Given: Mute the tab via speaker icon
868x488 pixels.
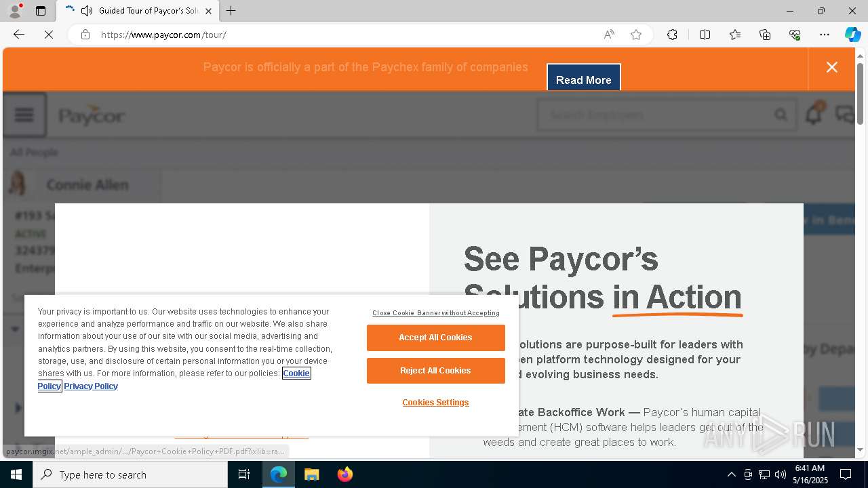Looking at the screenshot, I should pos(87,11).
